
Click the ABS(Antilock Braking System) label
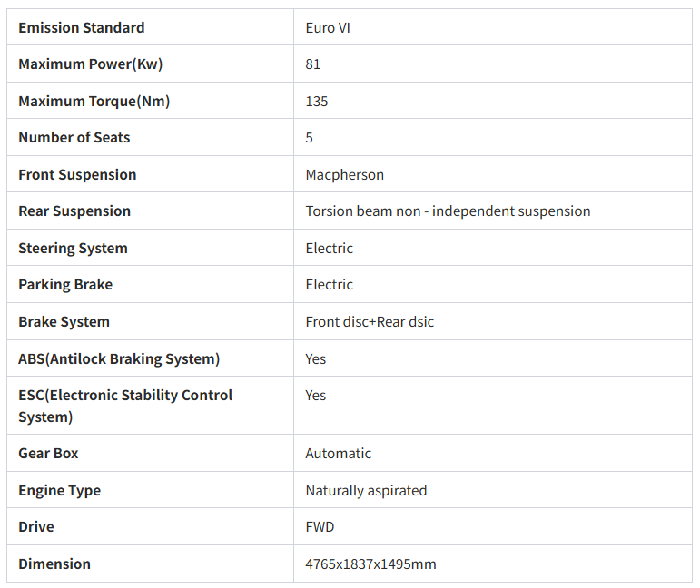(119, 358)
